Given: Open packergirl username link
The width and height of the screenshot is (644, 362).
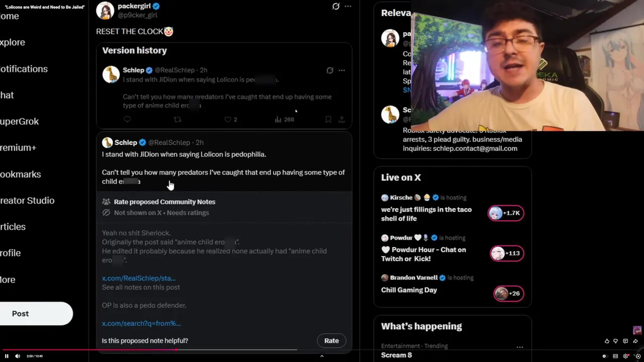Looking at the screenshot, I should [x=134, y=6].
